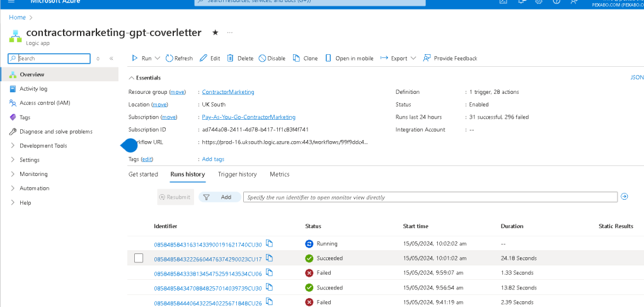This screenshot has height=307, width=644.
Task: Choose Open in mobile
Action: 350,59
